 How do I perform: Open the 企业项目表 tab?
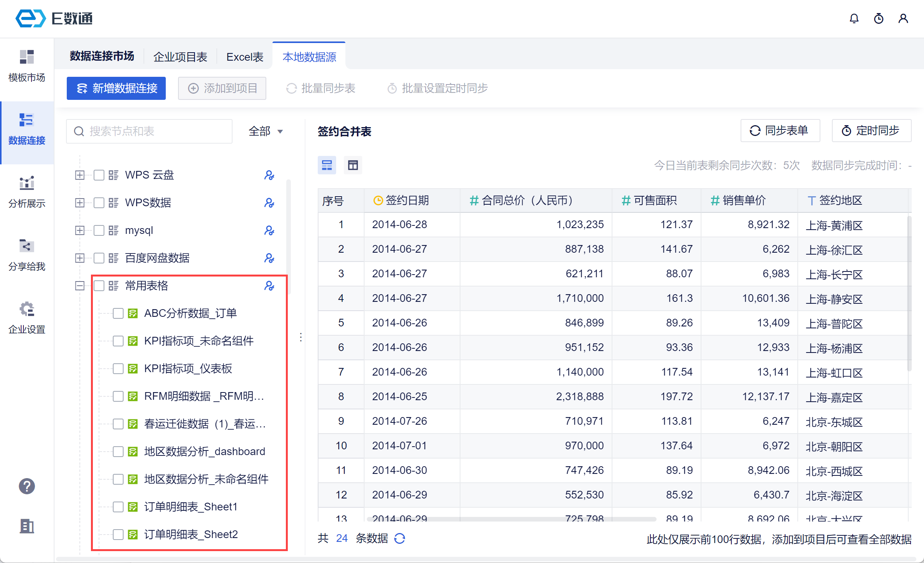click(x=180, y=57)
